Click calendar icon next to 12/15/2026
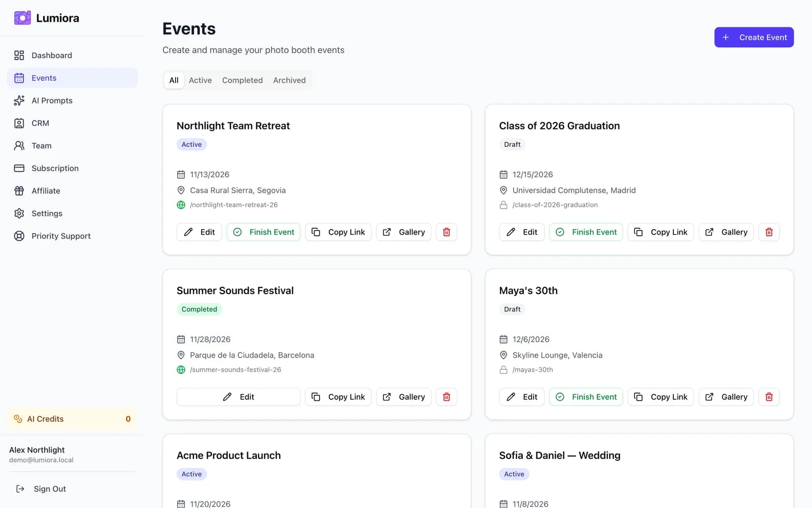Screen dimensions: 812x508 [503, 174]
